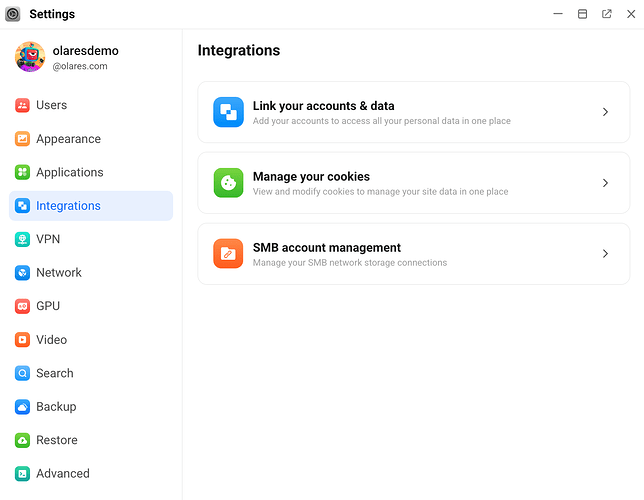Click the olaresdemo profile avatar
The height and width of the screenshot is (500, 644).
30,57
